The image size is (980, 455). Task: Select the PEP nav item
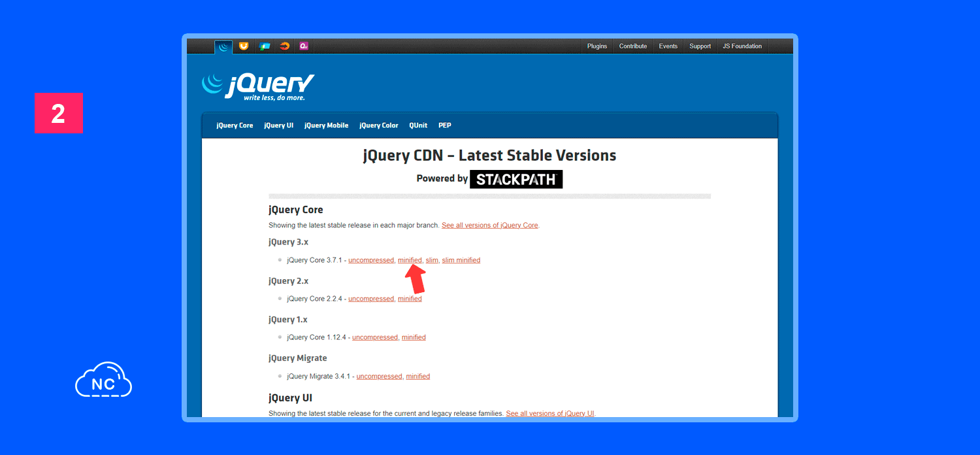click(445, 126)
